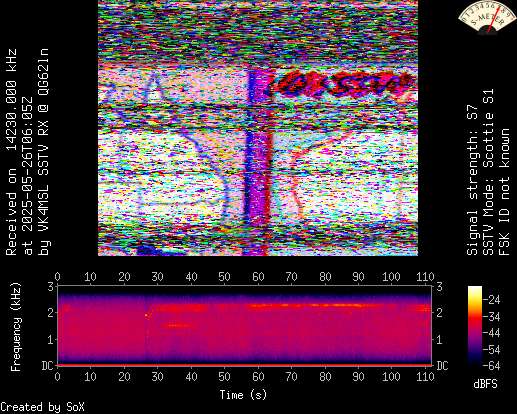The height and width of the screenshot is (414, 517).
Task: Click the spectrogram plot area
Action: [245, 325]
